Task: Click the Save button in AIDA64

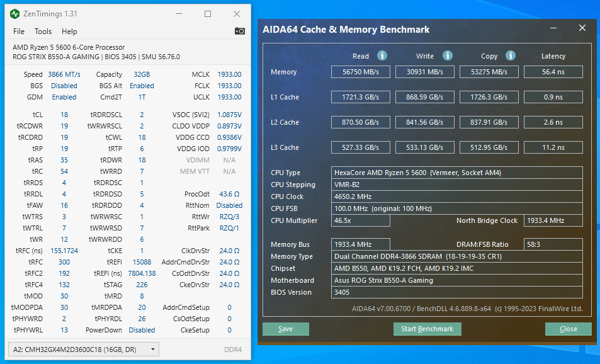Action: click(x=285, y=329)
